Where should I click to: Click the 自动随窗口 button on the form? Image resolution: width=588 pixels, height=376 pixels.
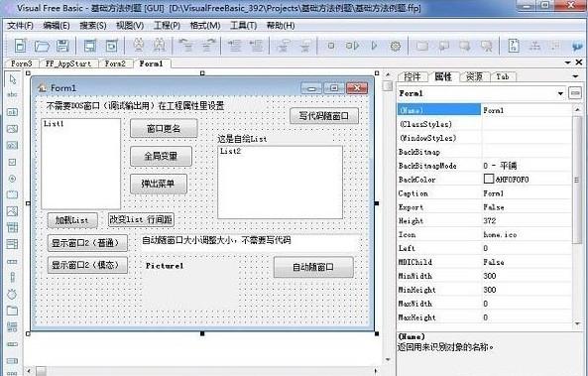tap(313, 267)
